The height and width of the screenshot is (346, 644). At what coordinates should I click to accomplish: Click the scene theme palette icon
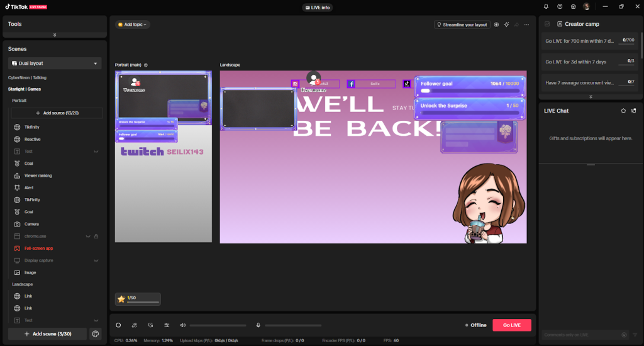click(96, 334)
